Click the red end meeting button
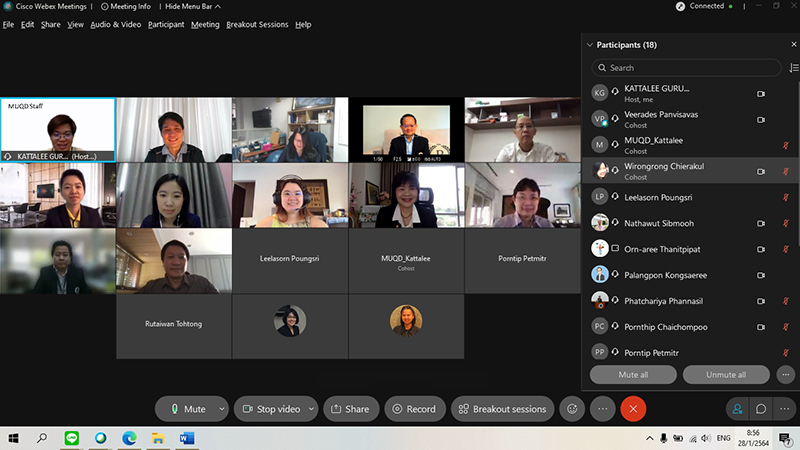 tap(632, 409)
